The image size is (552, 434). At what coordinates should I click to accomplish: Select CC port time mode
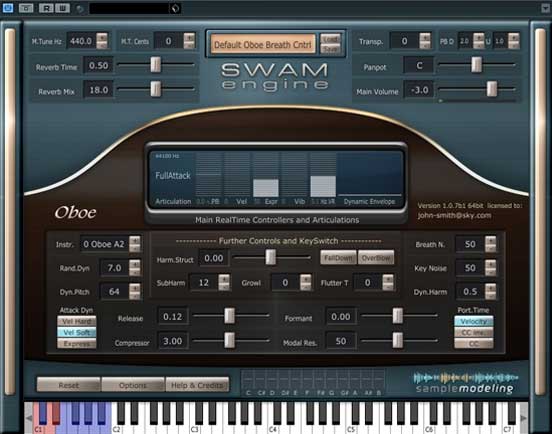[473, 344]
